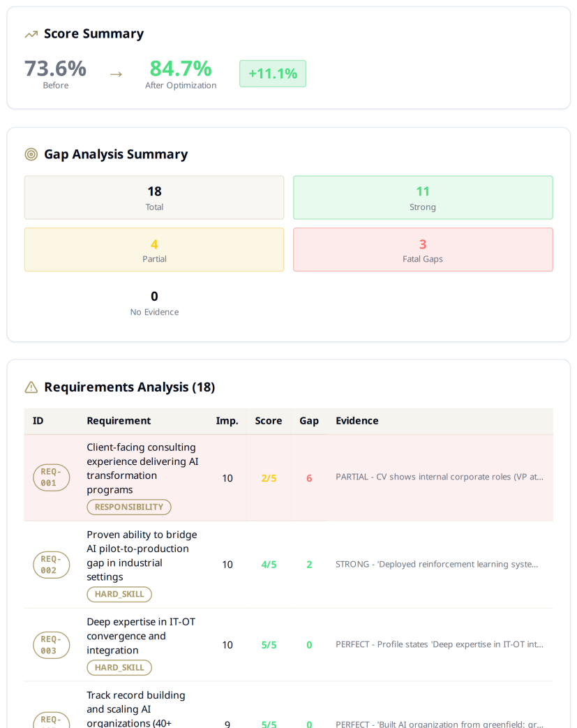
Task: Select the REQ-003 identifier badge
Action: (51, 645)
